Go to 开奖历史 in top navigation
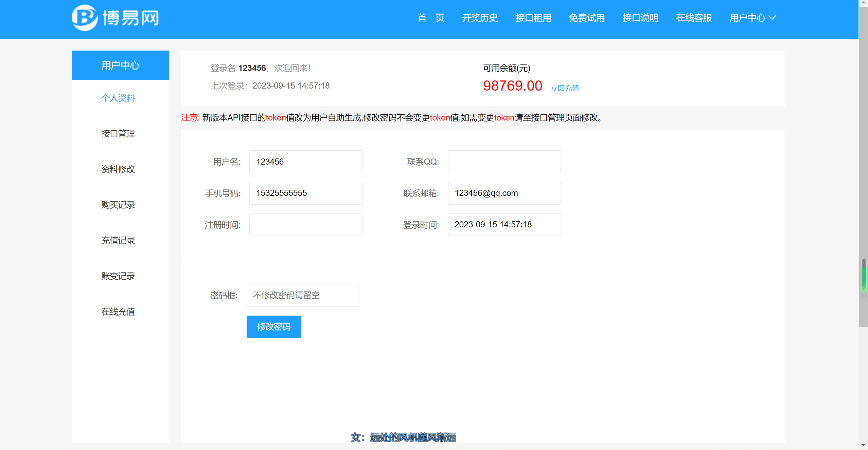Screen dimensions: 868x450 (x=480, y=18)
